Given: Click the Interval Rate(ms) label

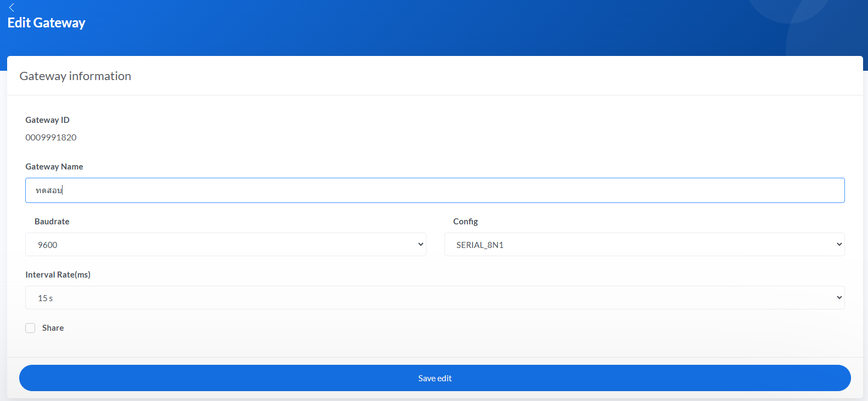Looking at the screenshot, I should (x=58, y=275).
